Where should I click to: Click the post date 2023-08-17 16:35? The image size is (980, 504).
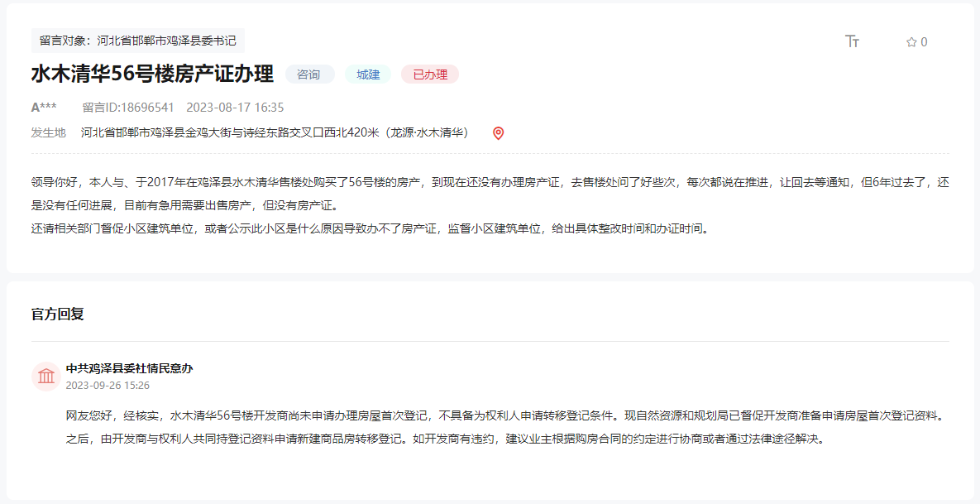[235, 108]
